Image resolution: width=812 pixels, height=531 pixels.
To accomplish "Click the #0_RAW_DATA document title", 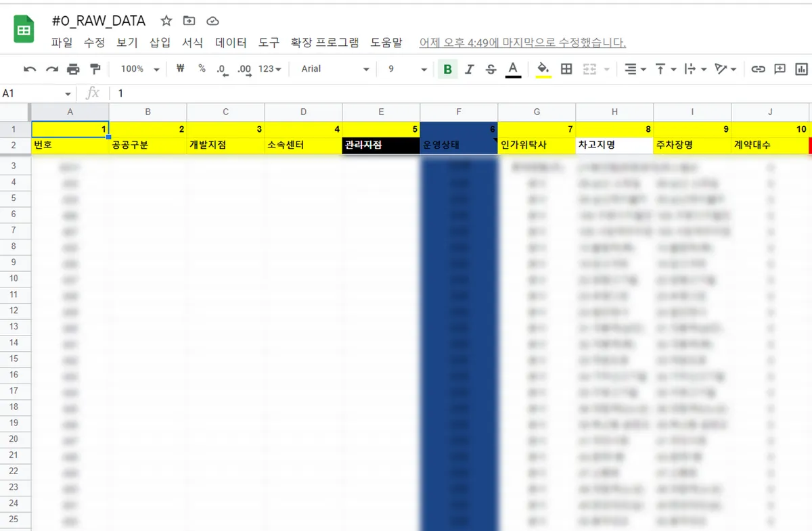I will coord(99,21).
